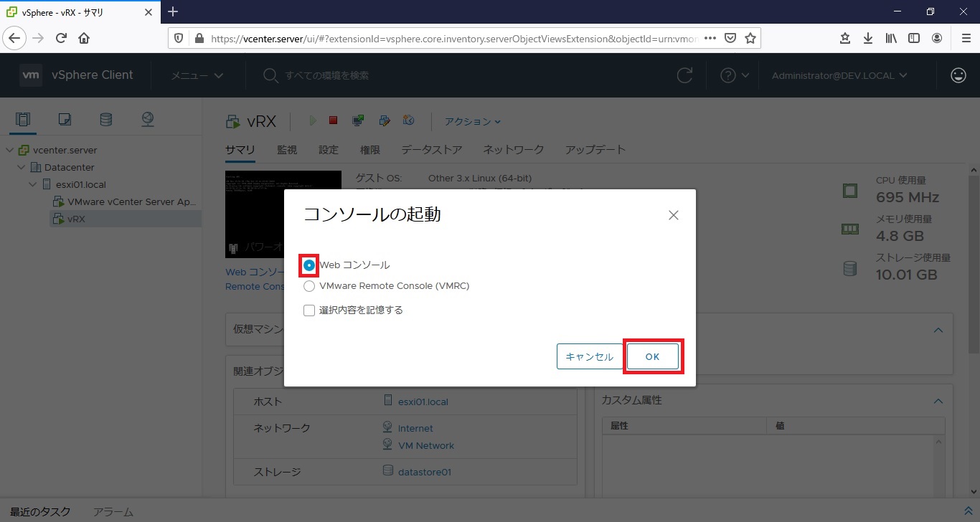Open the メニュー dropdown

pyautogui.click(x=197, y=75)
